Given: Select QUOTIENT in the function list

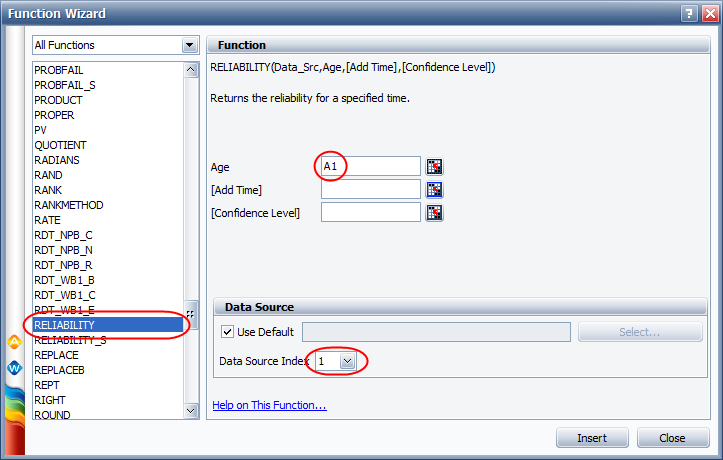Looking at the screenshot, I should tap(62, 145).
